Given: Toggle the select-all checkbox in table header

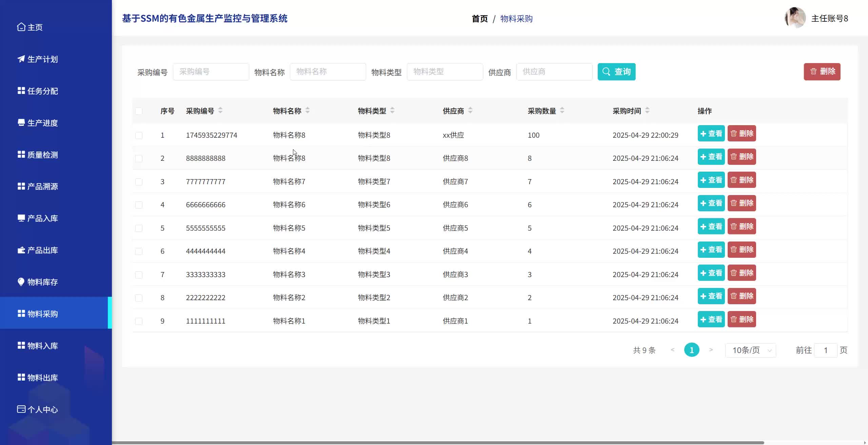Looking at the screenshot, I should 139,111.
